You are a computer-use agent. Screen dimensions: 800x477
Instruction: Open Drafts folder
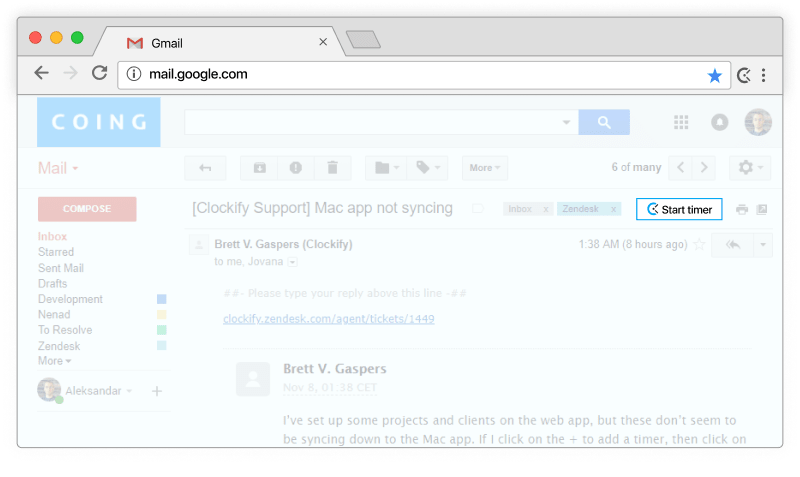[52, 284]
